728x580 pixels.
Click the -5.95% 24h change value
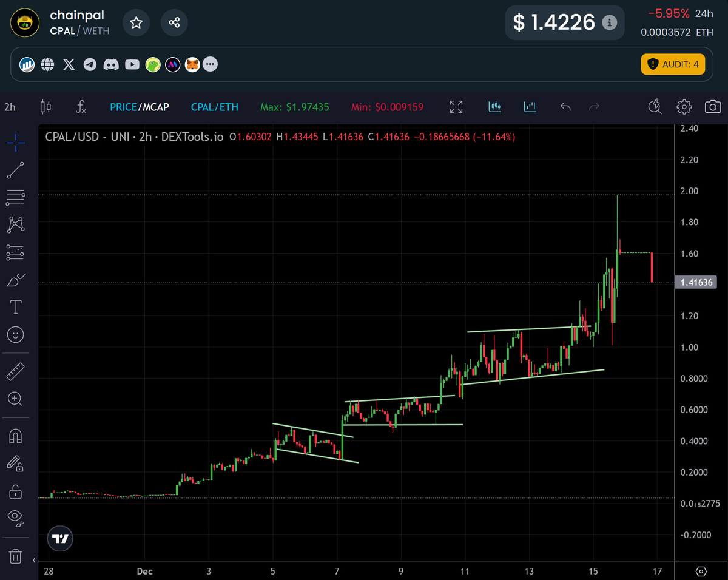(669, 13)
